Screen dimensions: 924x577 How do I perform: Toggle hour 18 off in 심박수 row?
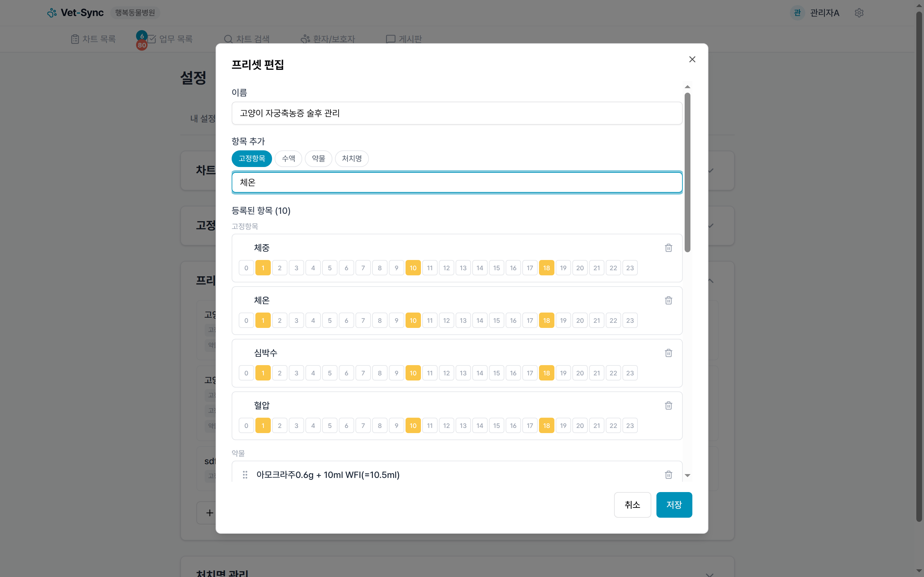pos(546,373)
